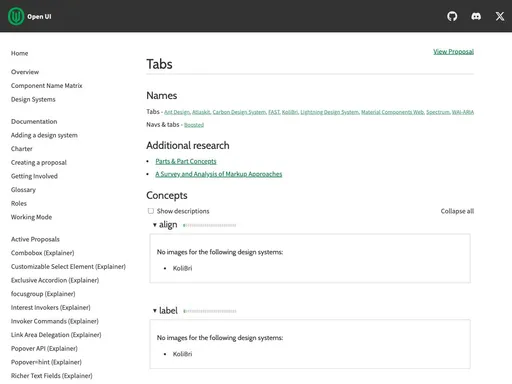Image resolution: width=512 pixels, height=384 pixels.
Task: Open the Boosted design system link
Action: click(x=194, y=125)
